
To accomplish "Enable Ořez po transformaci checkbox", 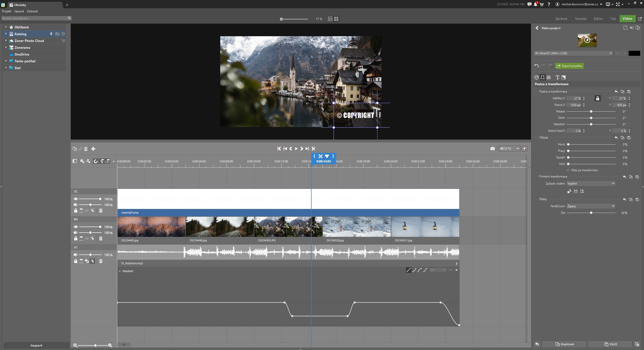I will (x=568, y=170).
